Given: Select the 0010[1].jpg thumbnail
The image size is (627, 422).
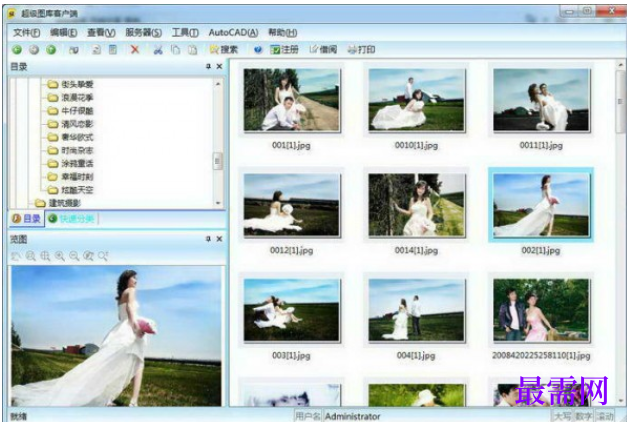Looking at the screenshot, I should [x=417, y=100].
